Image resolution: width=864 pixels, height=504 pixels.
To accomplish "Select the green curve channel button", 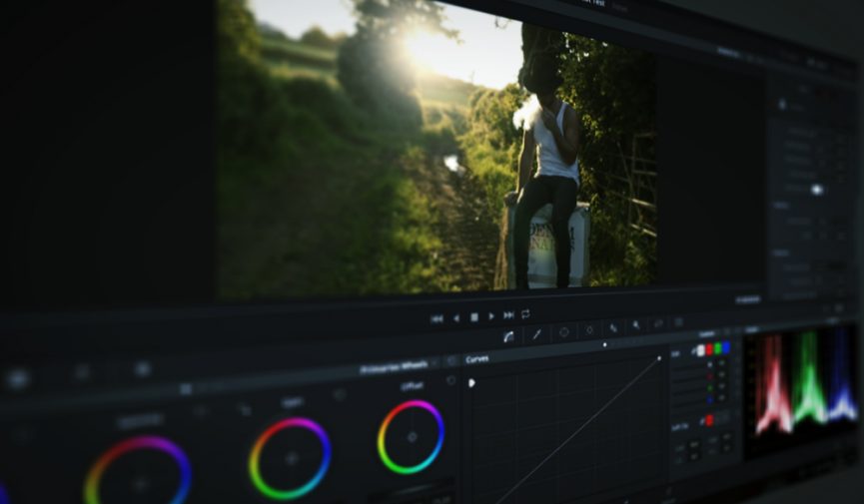I will pyautogui.click(x=717, y=348).
